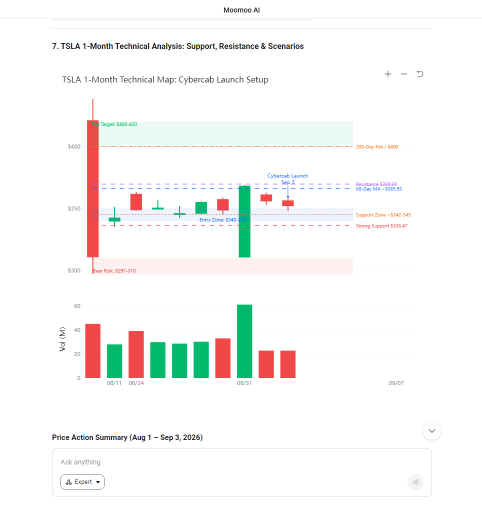Click the Bull Target $400-420 zone label

(114, 124)
